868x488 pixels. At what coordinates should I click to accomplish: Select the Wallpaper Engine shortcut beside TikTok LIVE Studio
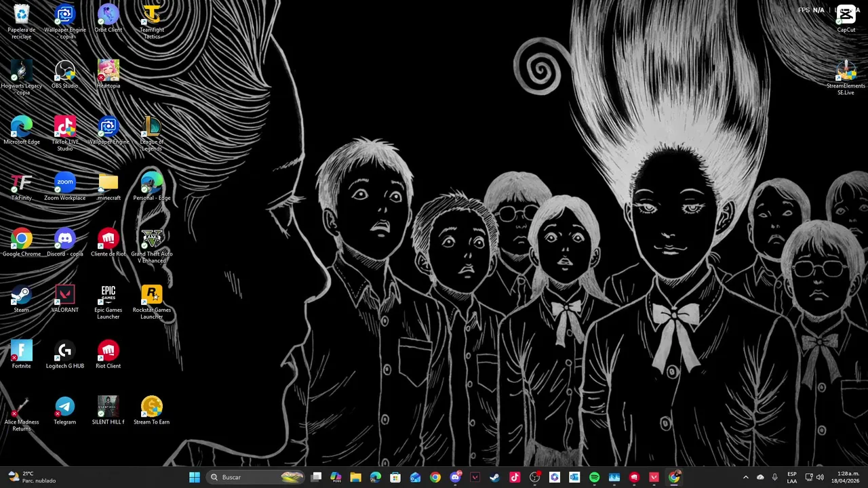[x=108, y=131]
